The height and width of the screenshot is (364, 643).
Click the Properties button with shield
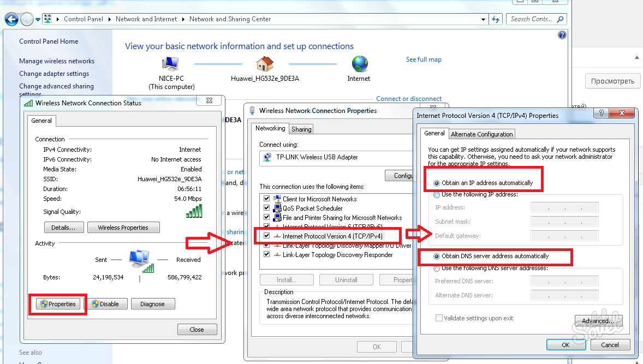[58, 304]
